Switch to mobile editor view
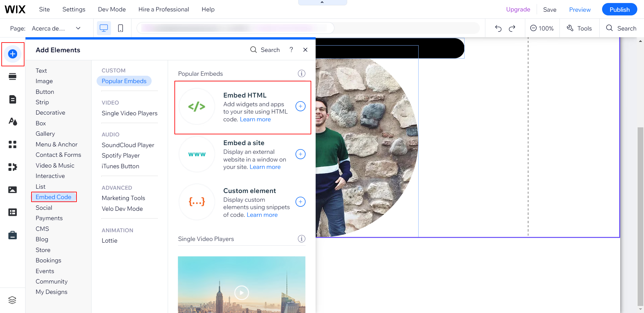 coord(120,28)
